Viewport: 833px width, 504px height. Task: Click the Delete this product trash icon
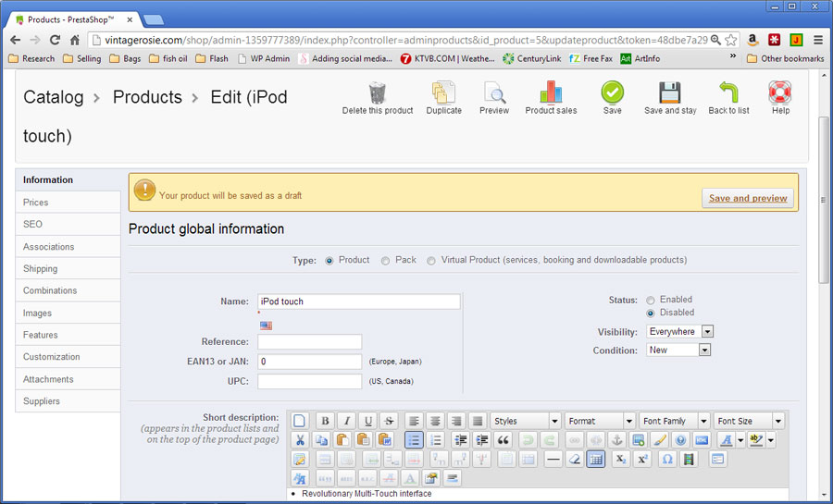(x=378, y=93)
